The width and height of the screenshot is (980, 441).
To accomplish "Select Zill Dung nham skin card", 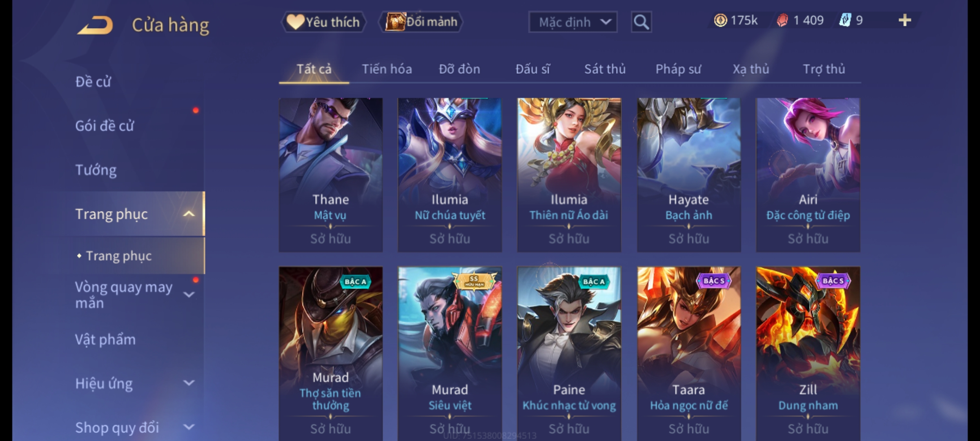I will tap(808, 354).
